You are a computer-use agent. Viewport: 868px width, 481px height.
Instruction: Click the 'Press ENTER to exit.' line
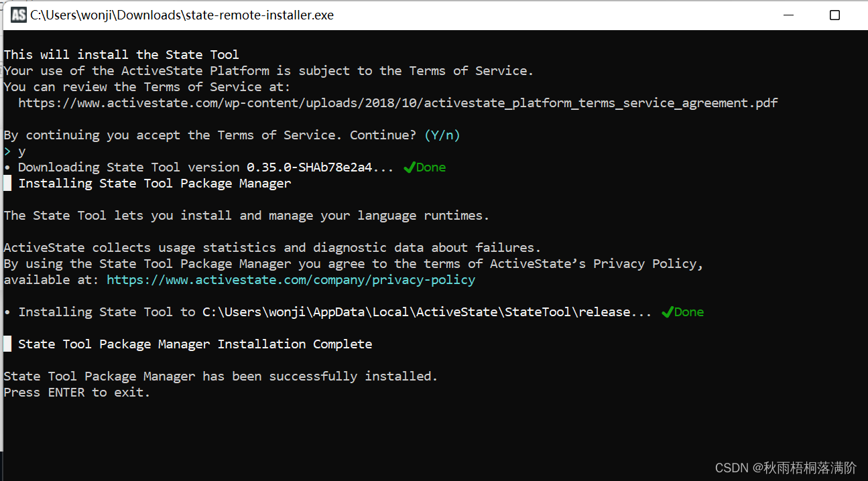pos(77,393)
